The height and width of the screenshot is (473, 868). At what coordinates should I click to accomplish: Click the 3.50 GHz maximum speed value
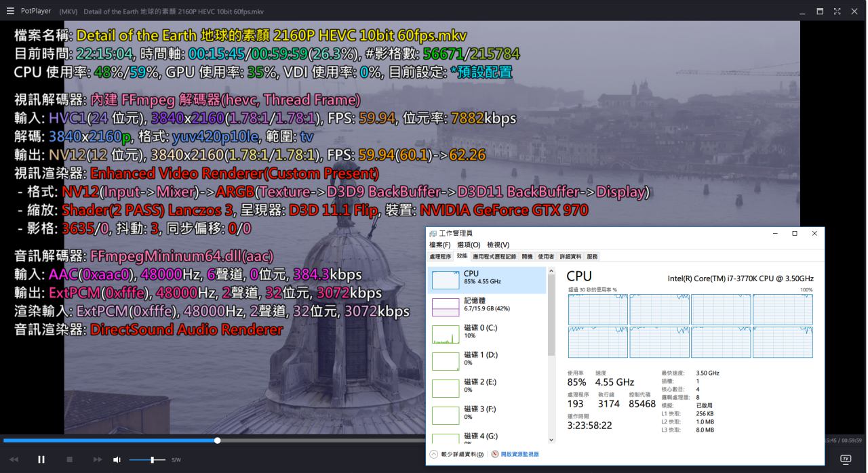[x=707, y=373]
